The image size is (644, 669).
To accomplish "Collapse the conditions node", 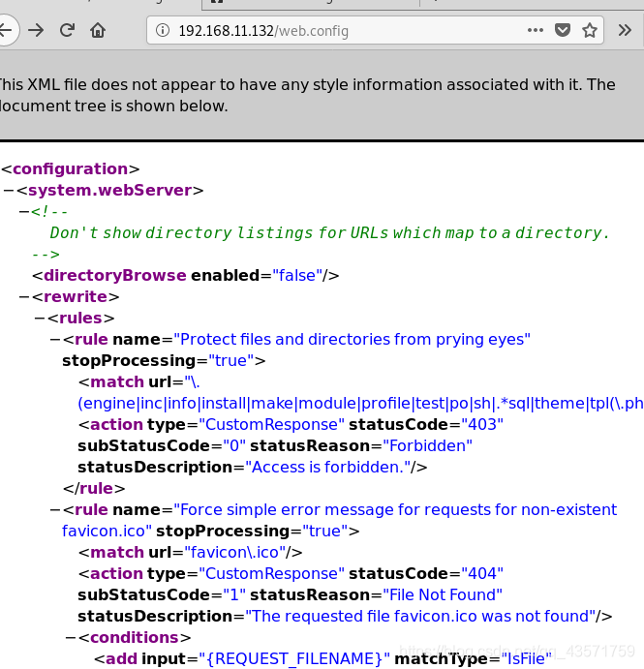I will (x=71, y=638).
